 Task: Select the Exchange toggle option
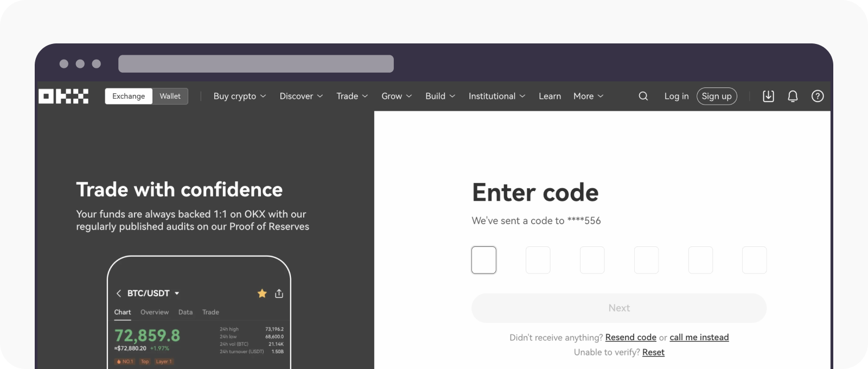129,96
